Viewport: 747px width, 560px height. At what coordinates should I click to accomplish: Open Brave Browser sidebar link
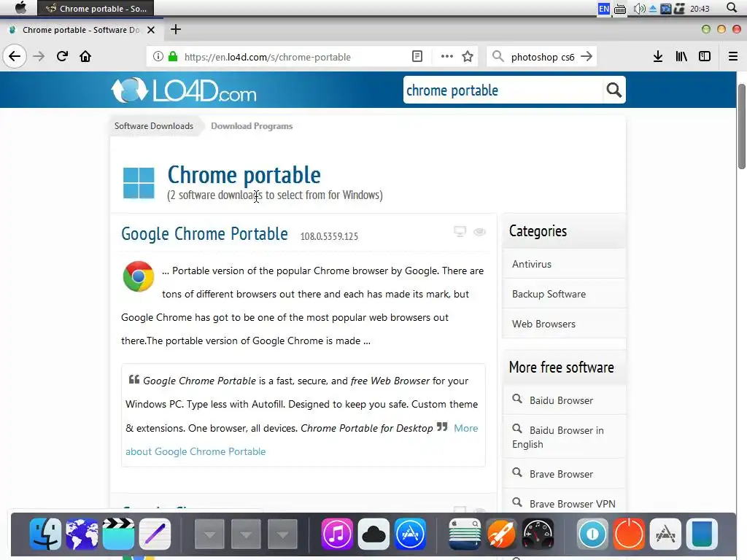(561, 474)
